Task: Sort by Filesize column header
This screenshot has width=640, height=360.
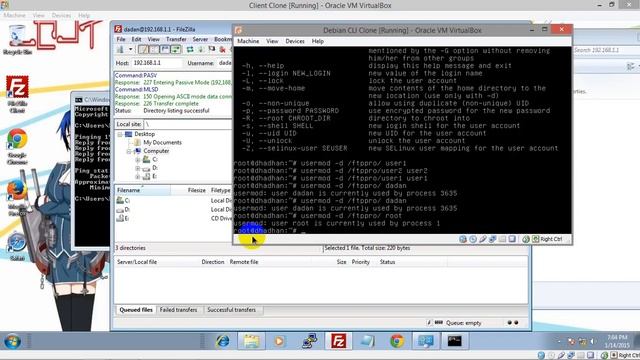Action: point(189,190)
